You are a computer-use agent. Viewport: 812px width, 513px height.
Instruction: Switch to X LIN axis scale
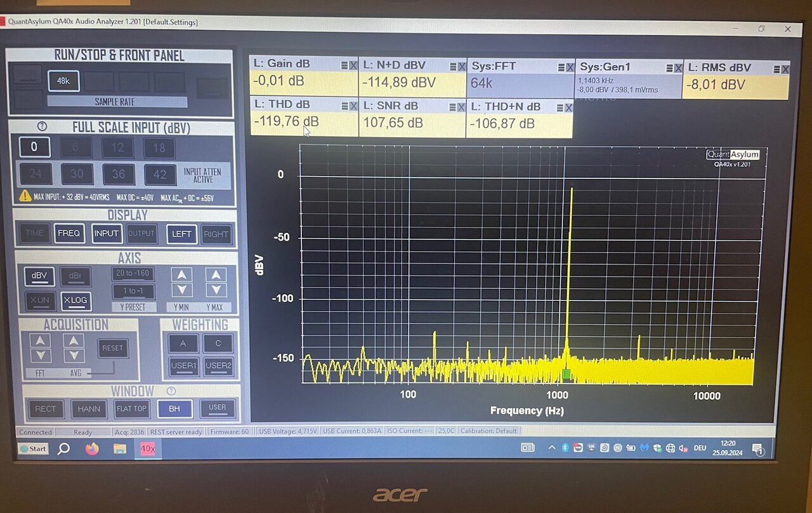click(x=39, y=301)
